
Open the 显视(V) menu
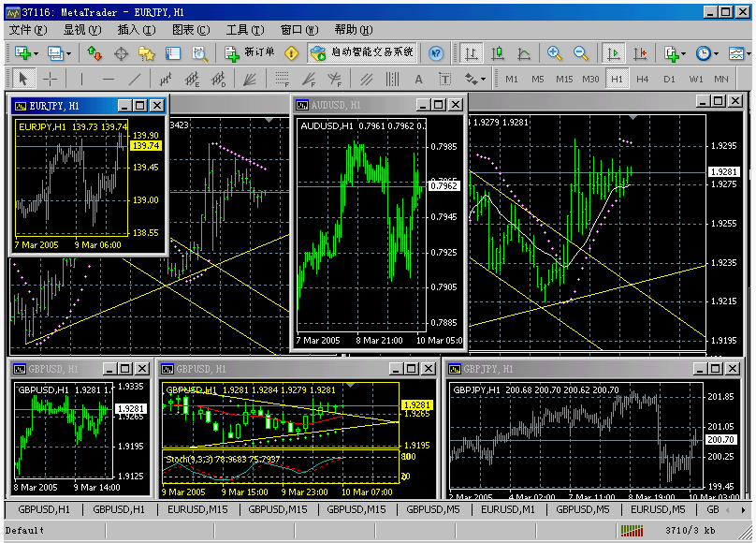coord(82,30)
